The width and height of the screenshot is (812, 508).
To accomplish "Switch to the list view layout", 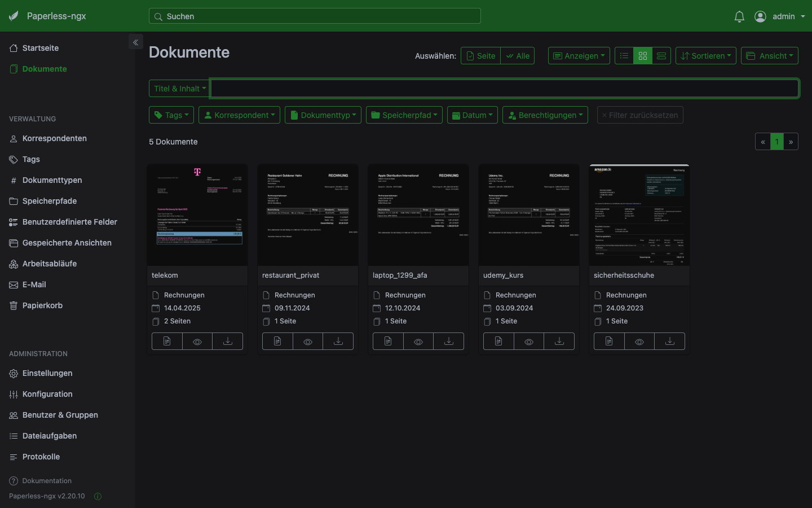I will (x=624, y=56).
